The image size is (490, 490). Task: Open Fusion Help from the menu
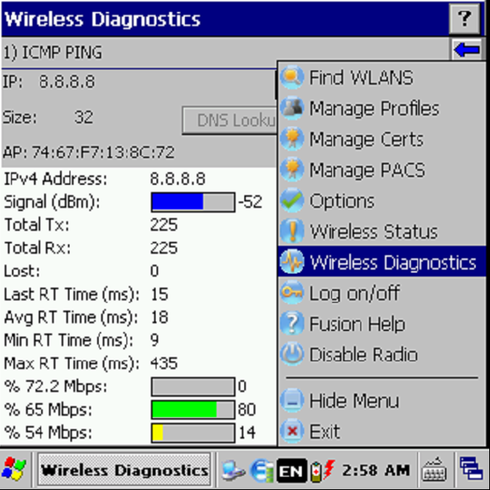pyautogui.click(x=382, y=323)
